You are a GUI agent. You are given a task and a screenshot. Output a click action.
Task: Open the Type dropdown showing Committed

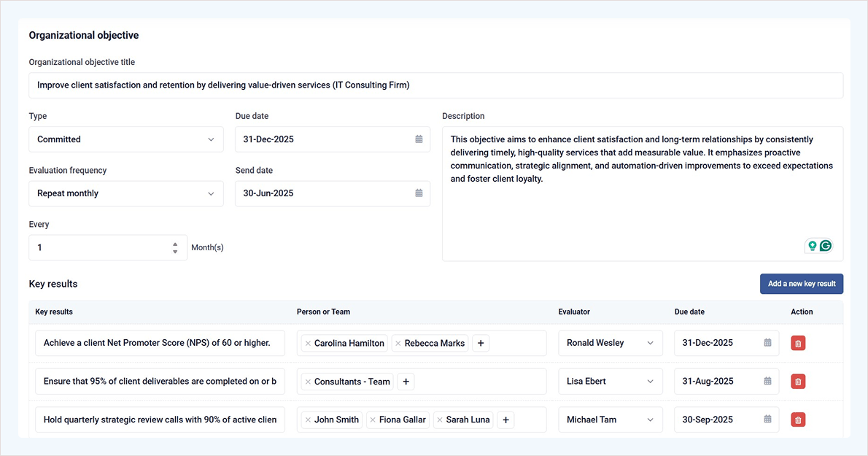[125, 139]
